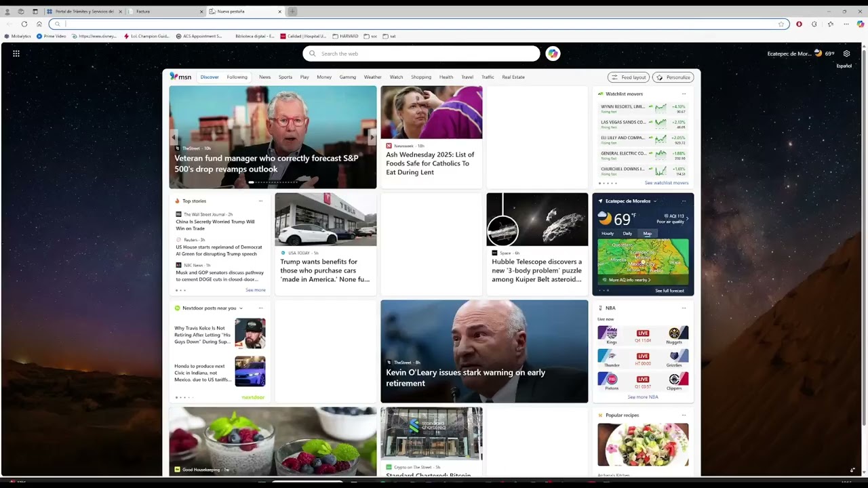Open the Hubble Telescope article card

537,244
